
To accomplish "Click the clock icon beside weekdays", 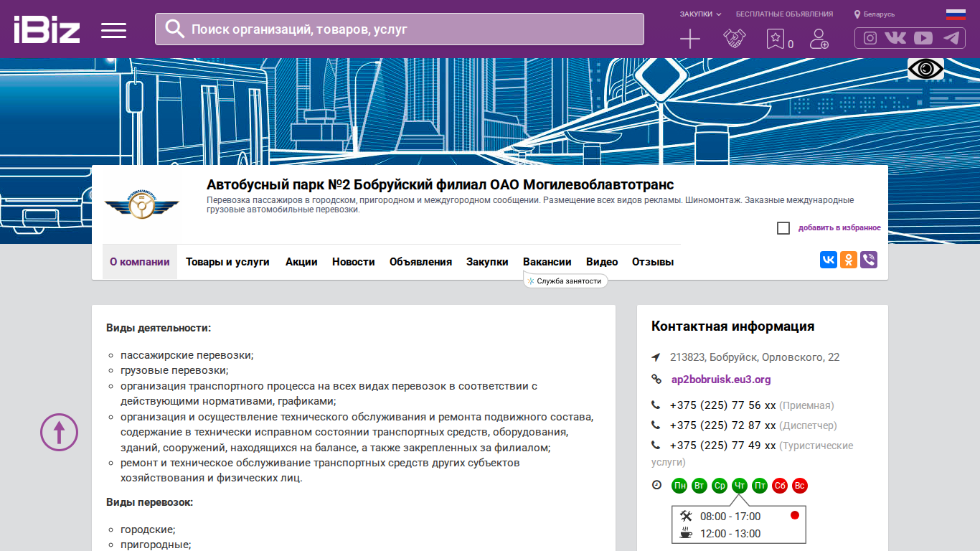I will [x=656, y=485].
